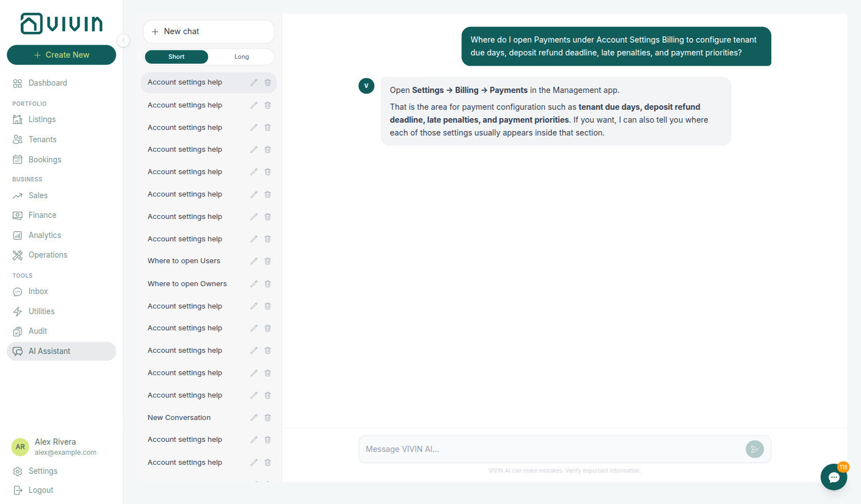This screenshot has width=861, height=504.
Task: Open the last visible Account settings help chat
Action: click(209, 463)
